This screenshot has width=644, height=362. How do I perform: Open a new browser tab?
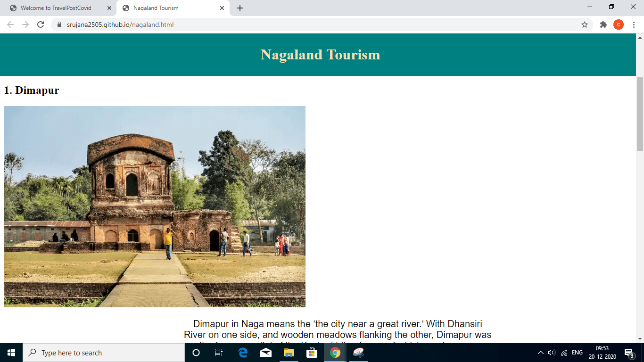[x=240, y=8]
